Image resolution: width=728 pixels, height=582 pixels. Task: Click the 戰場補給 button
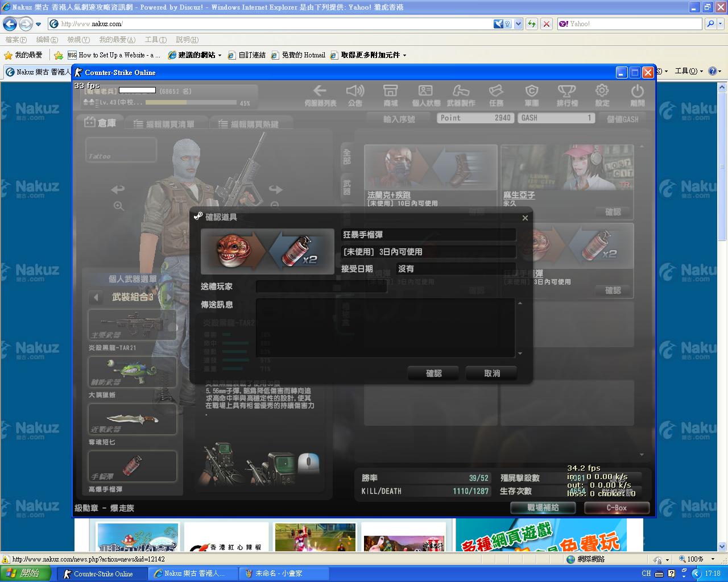tap(543, 508)
